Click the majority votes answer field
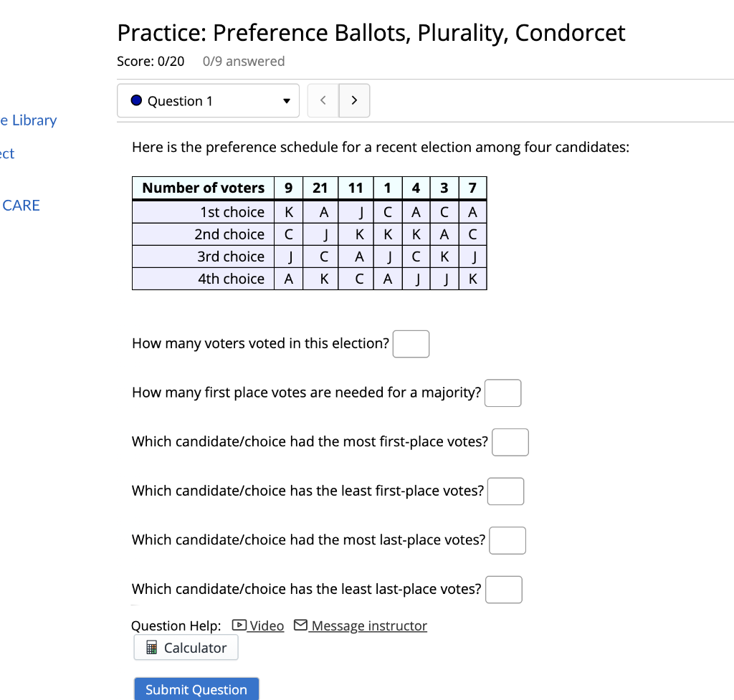This screenshot has width=734, height=700. pos(502,393)
